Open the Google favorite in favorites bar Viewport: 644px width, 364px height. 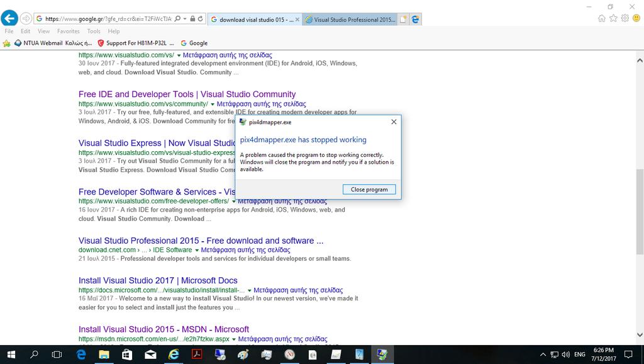click(194, 43)
